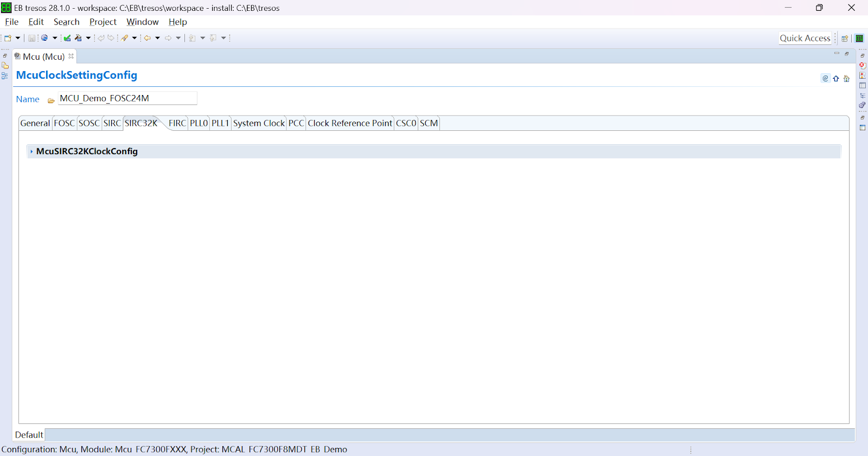Click the hammer generate project icon
The height and width of the screenshot is (456, 868).
coord(78,38)
